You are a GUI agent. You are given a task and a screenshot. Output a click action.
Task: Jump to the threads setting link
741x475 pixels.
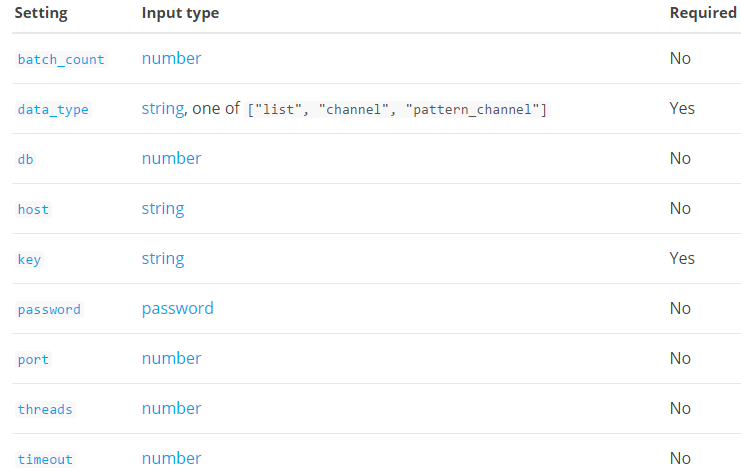45,409
